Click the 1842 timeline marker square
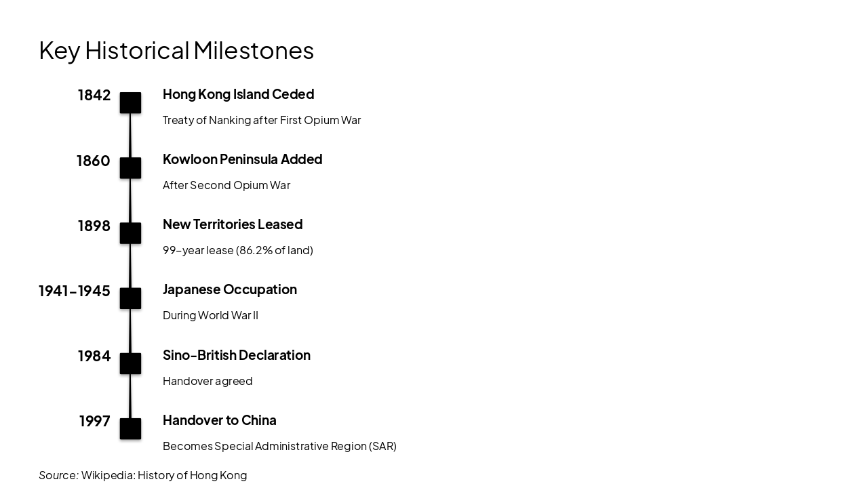 tap(130, 103)
